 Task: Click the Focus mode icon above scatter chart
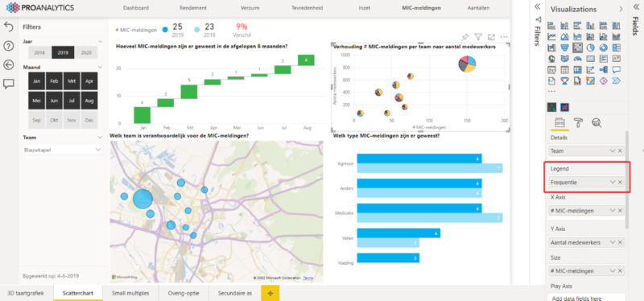491,37
